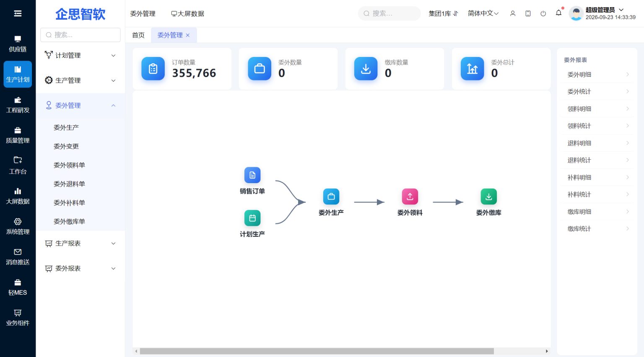Open 大屏数据 in top navigation
The image size is (644, 357).
pos(187,13)
